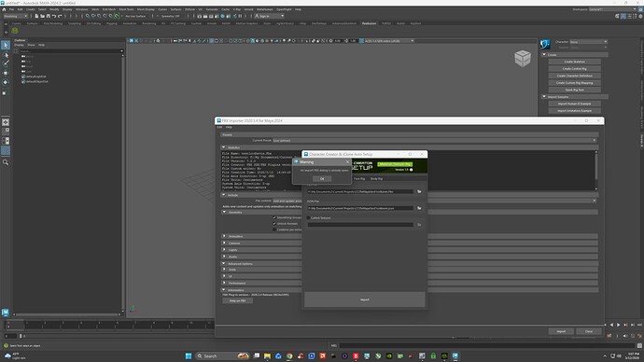Image resolution: width=644 pixels, height=362 pixels.
Task: Toggle the Combine per-vertex checkbox
Action: [274, 230]
